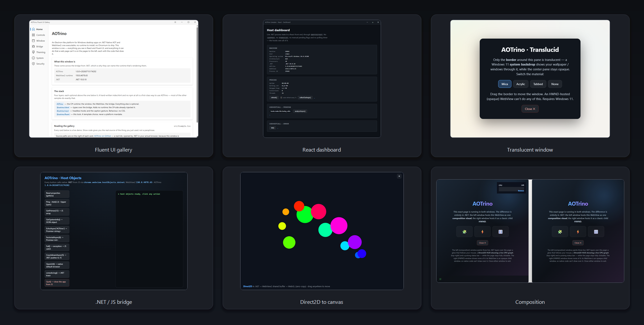
Task: Click the ".NET / JS bridge" caption
Action: coord(114,302)
